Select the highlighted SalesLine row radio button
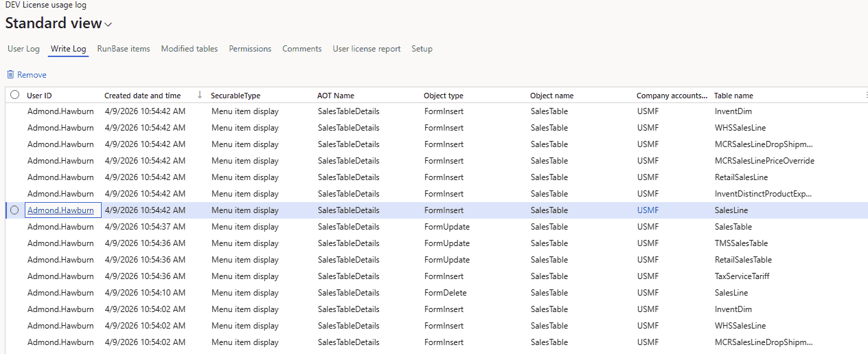The image size is (868, 354). pyautogui.click(x=14, y=210)
